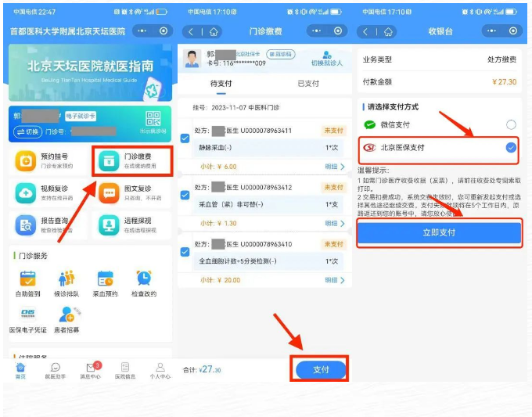Select 微信支付 radio button

(511, 124)
